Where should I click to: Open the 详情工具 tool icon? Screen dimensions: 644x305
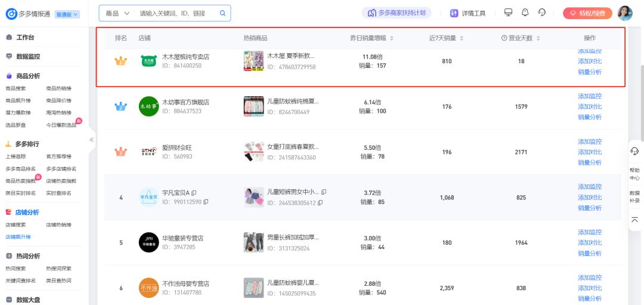[454, 13]
